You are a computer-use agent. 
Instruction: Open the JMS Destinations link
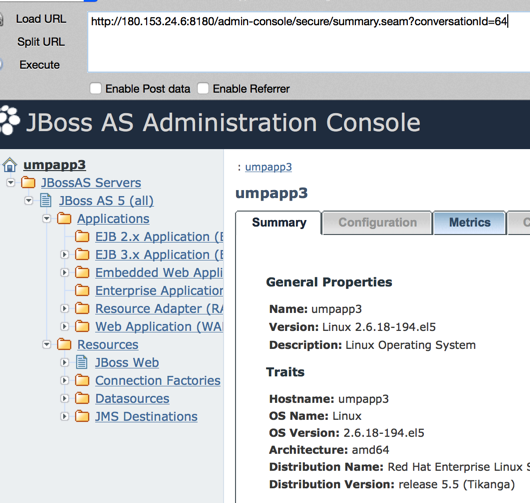146,416
